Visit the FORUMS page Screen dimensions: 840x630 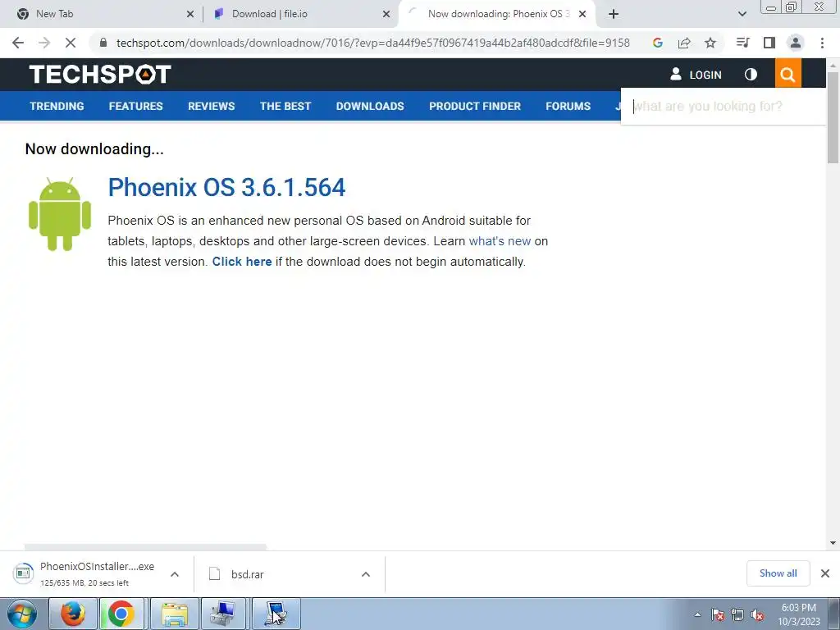click(568, 106)
